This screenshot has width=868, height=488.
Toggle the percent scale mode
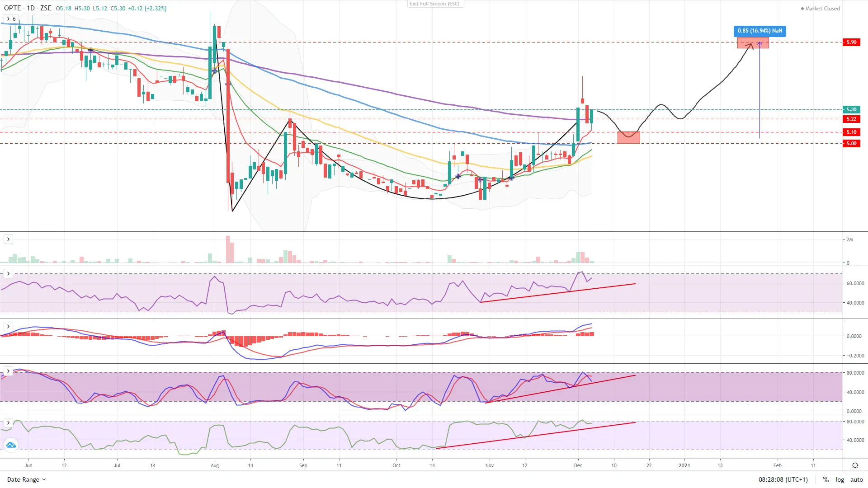tap(826, 479)
